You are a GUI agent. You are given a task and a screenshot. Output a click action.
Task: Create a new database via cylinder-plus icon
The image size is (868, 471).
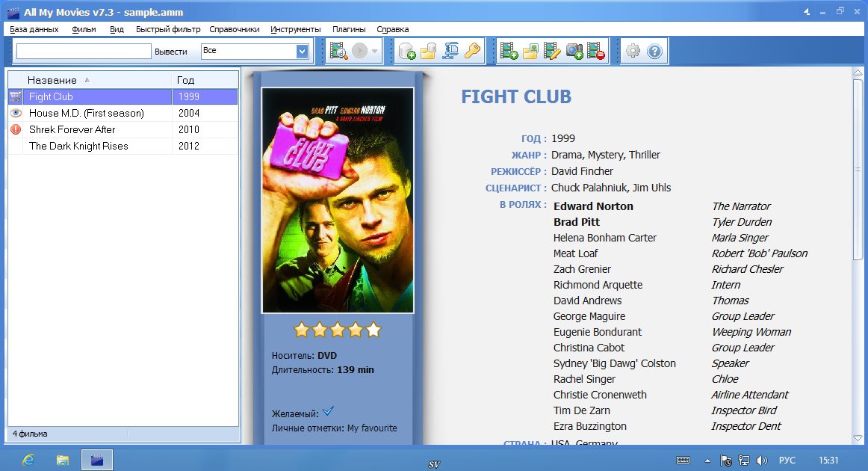pos(407,51)
